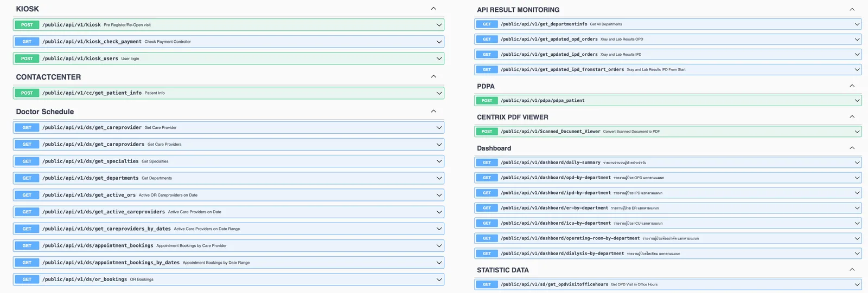Click 'Get OPD Visit in Office Hours' description
The width and height of the screenshot is (868, 293).
(x=634, y=284)
